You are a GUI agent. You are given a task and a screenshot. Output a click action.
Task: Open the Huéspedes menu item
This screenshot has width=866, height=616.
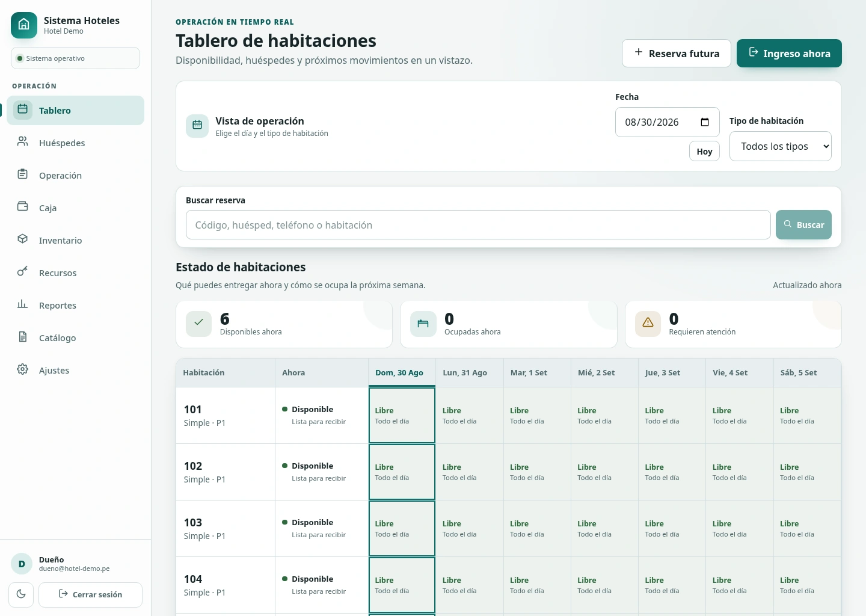click(x=76, y=143)
